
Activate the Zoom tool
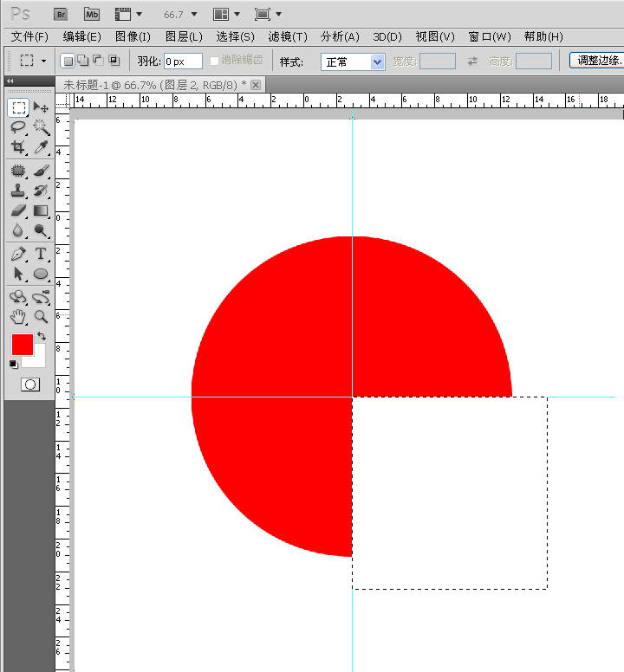[x=41, y=317]
